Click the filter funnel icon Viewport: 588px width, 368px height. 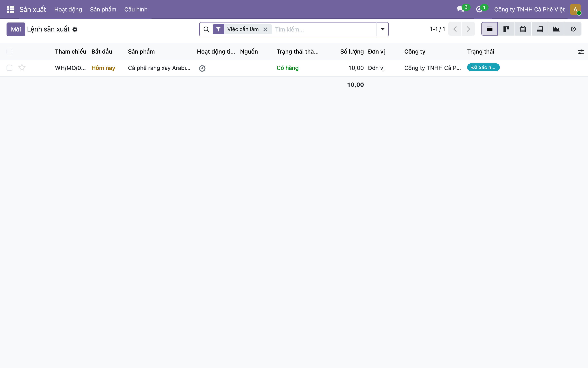coord(218,29)
